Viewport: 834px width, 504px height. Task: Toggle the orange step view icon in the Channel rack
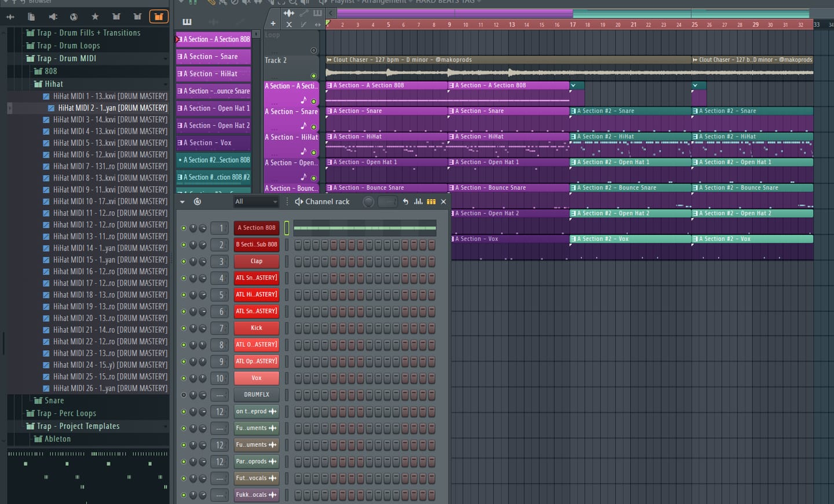pos(431,201)
